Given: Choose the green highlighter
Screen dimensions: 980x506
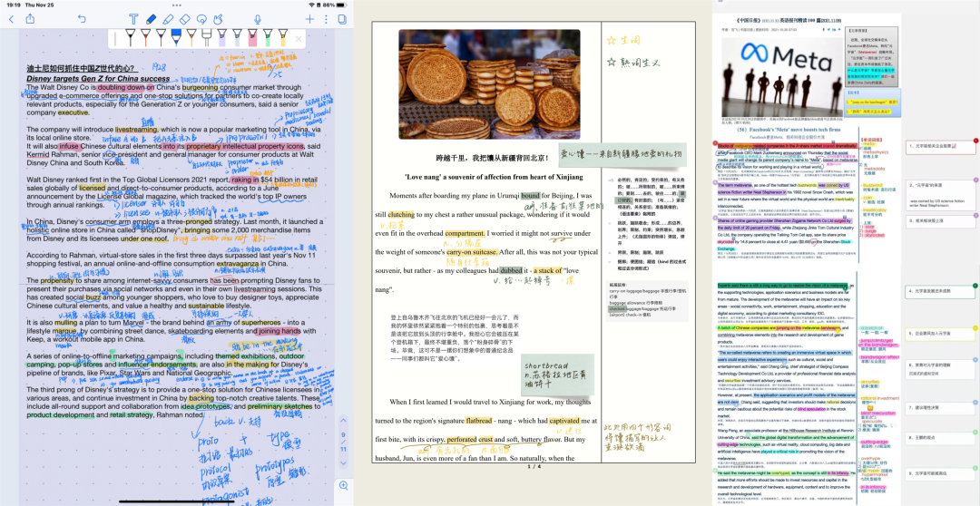Looking at the screenshot, I should click(x=268, y=38).
